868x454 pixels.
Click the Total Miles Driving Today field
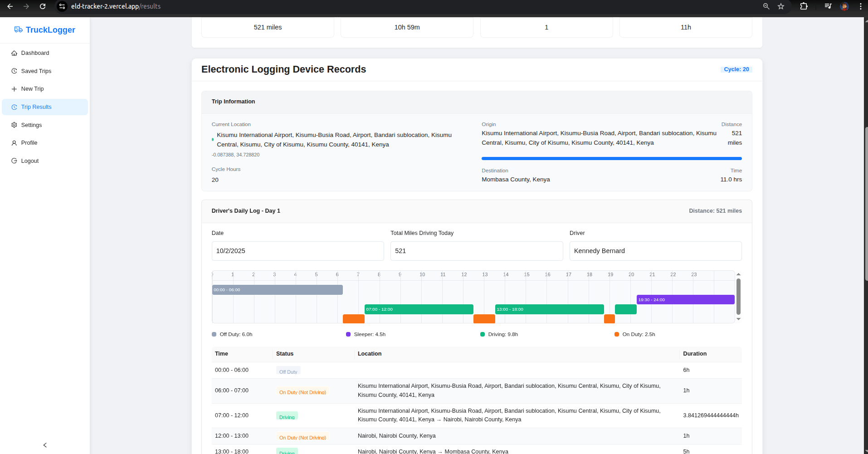[x=476, y=251]
